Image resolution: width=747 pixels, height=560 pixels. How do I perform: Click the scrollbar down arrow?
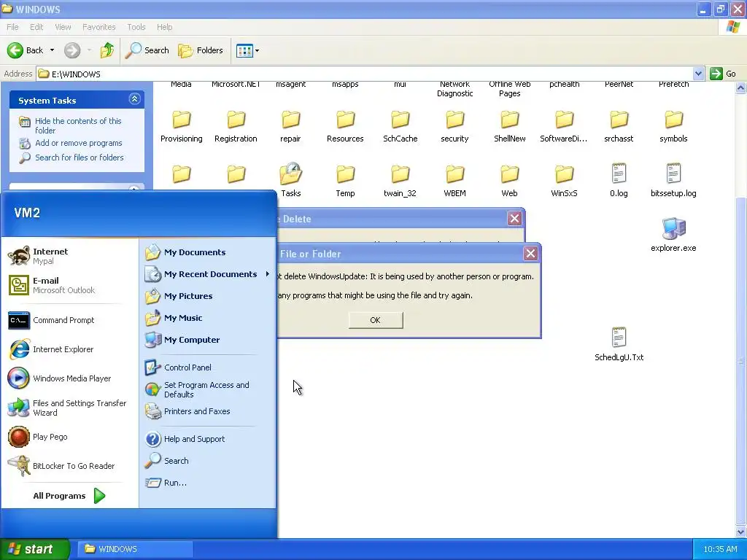(x=741, y=532)
